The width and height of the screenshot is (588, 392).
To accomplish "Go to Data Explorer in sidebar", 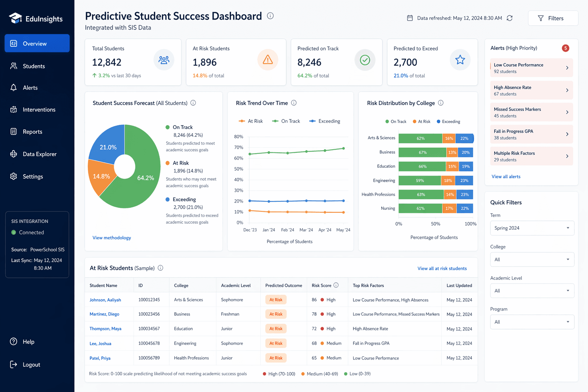I will [x=39, y=154].
